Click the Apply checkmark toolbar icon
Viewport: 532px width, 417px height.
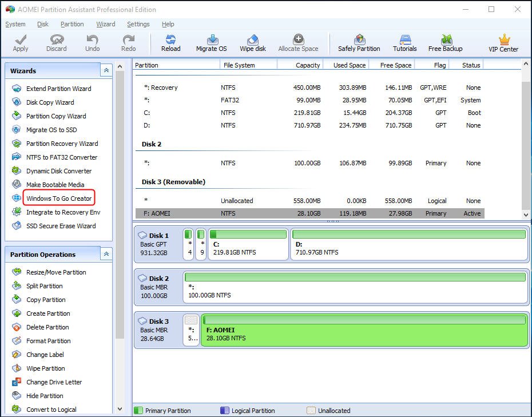click(x=21, y=43)
